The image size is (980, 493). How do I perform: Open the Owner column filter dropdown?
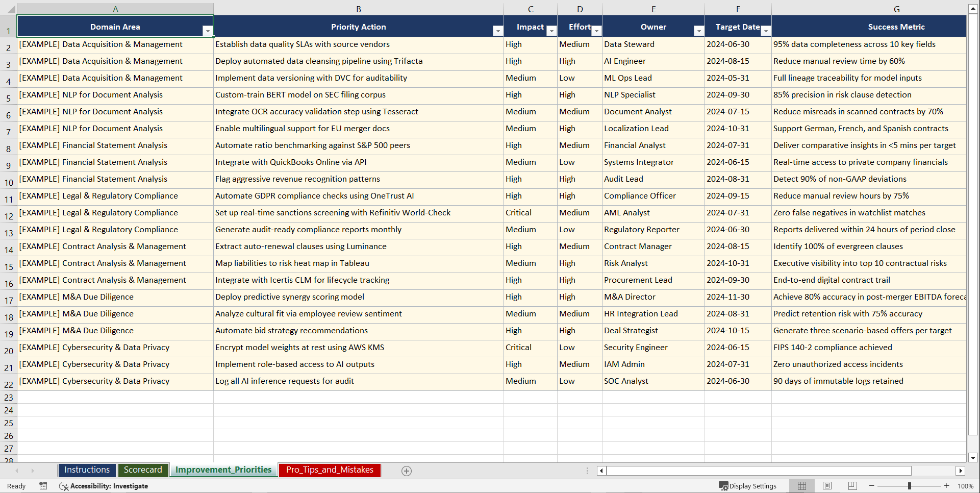click(699, 31)
